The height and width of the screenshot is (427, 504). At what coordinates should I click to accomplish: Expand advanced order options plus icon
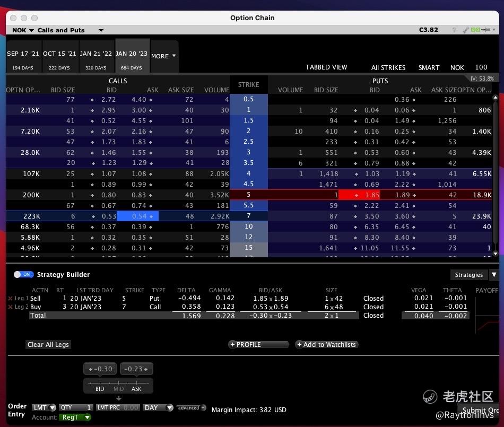coord(203,407)
